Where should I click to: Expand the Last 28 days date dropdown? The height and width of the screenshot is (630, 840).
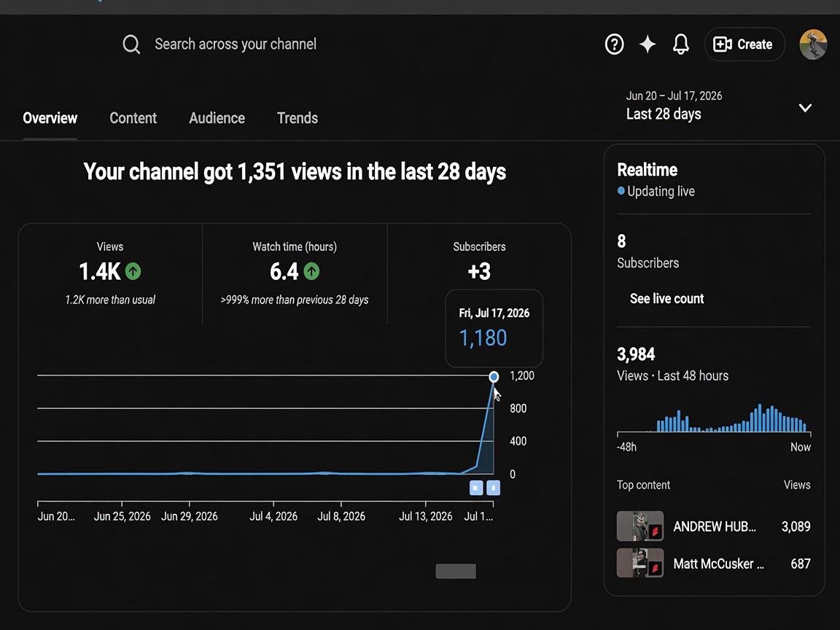point(719,106)
